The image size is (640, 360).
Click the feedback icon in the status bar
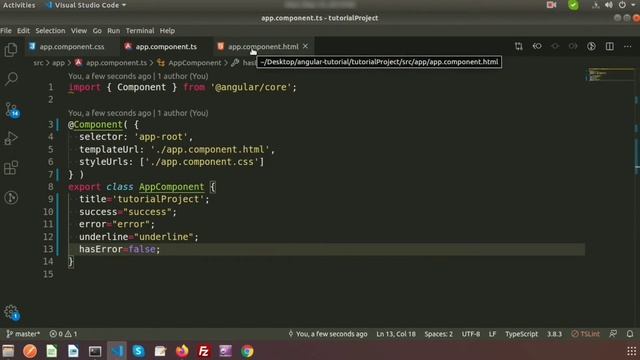(613, 334)
